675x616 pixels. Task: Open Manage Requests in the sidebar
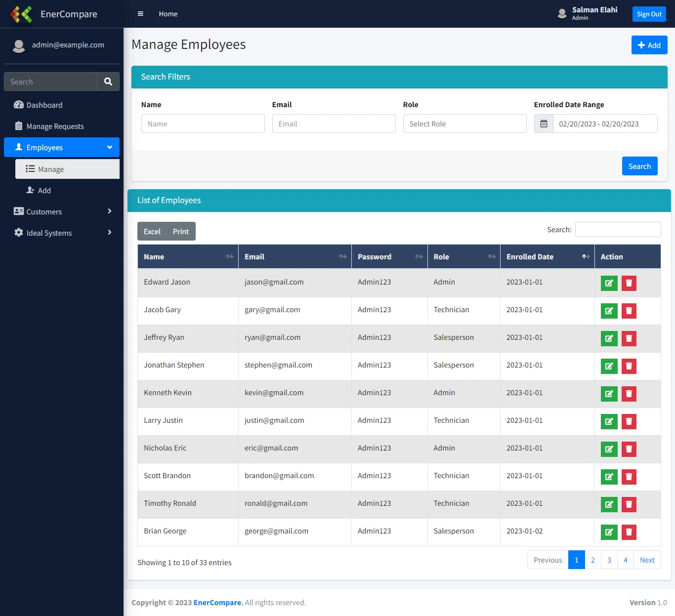pos(55,126)
